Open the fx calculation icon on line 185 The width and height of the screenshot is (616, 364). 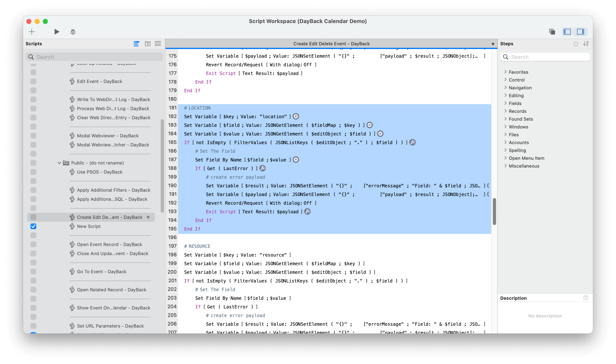pos(412,142)
